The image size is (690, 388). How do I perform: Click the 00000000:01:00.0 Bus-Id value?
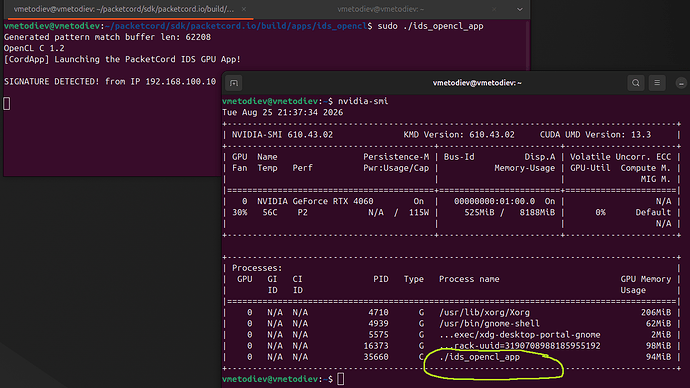pos(495,201)
